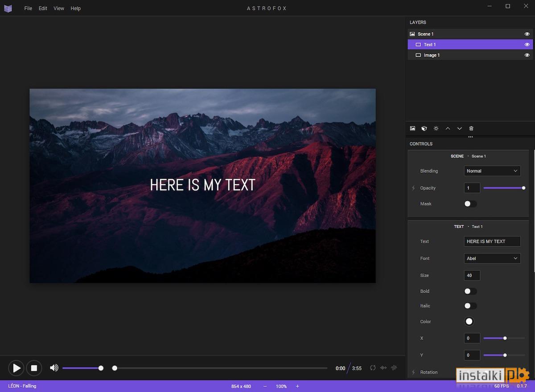Hide the Text 1 layer

click(x=527, y=45)
